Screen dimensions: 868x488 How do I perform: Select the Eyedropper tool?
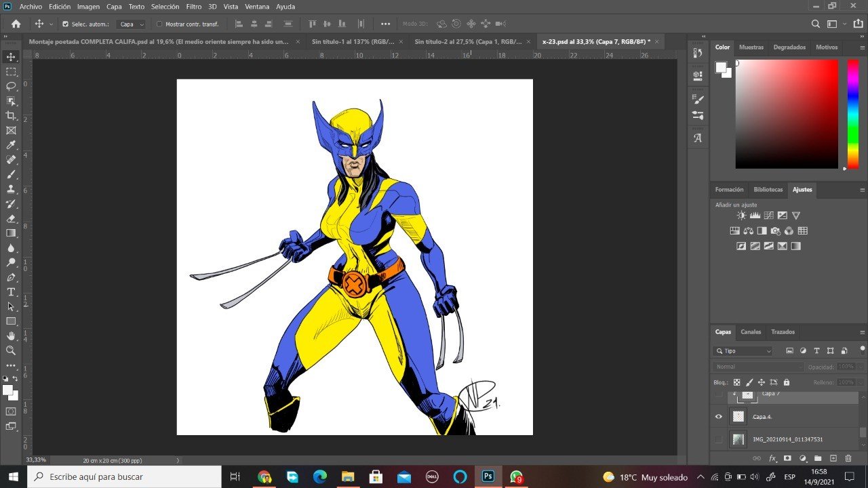coord(11,145)
